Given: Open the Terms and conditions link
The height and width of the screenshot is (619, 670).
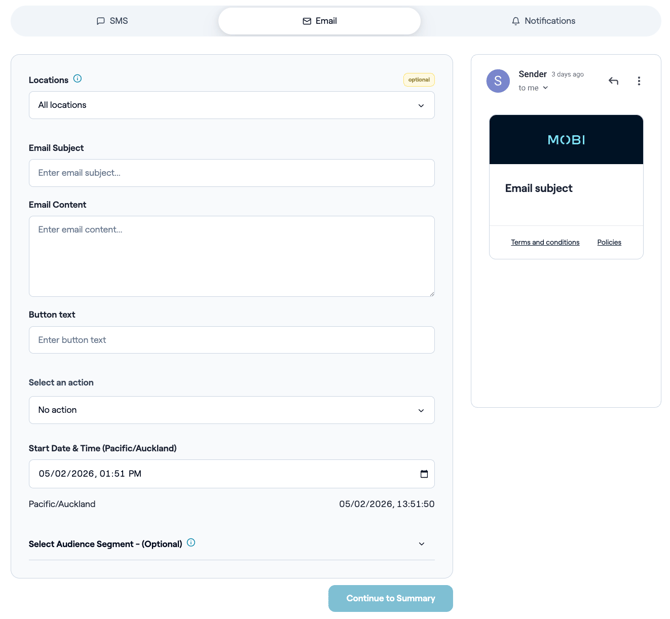Looking at the screenshot, I should 545,242.
